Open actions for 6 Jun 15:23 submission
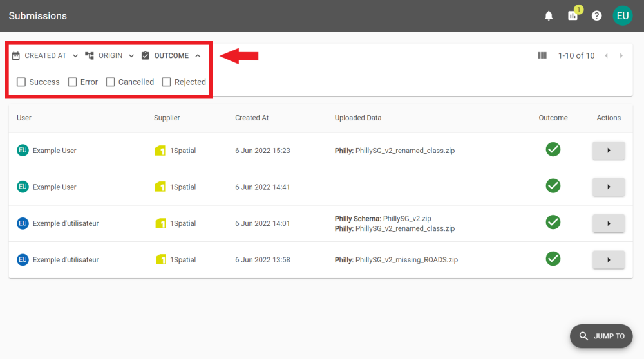Screen dimensions: 644x359 [x=609, y=151]
